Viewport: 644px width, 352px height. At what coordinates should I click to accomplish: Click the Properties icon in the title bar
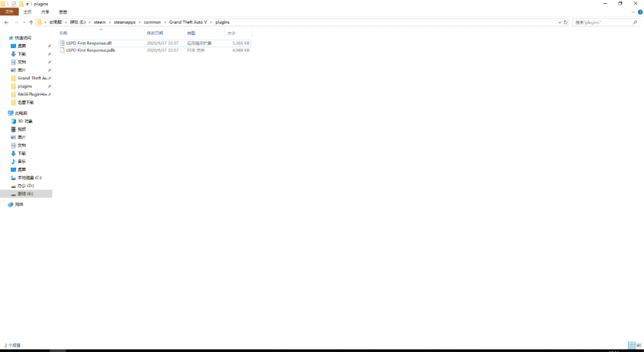(x=14, y=4)
